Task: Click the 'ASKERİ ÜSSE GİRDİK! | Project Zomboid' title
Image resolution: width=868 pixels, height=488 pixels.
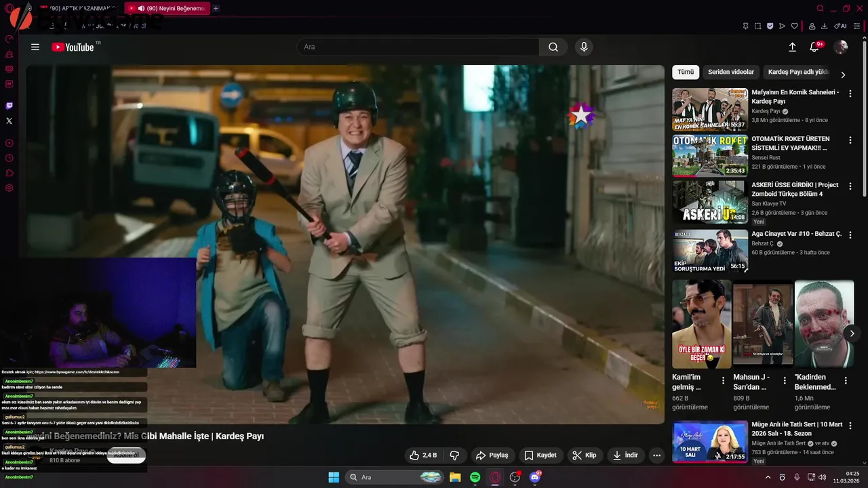Action: point(795,189)
